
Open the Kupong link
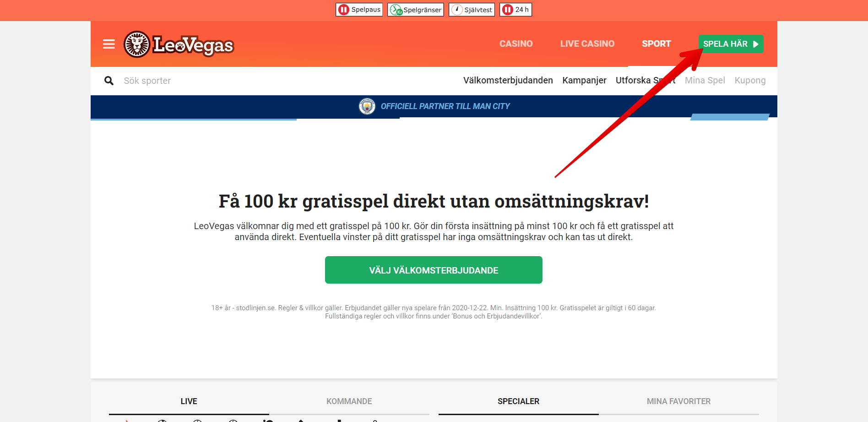click(x=750, y=80)
